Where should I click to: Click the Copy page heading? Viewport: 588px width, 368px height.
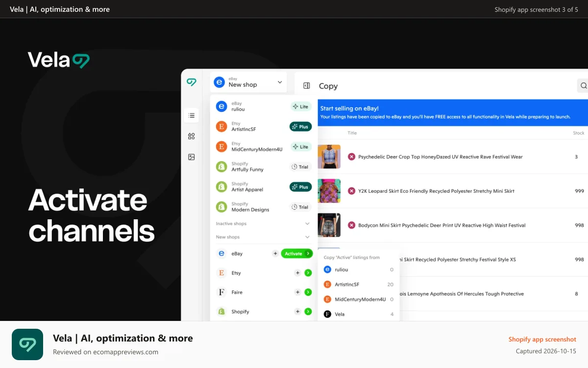tap(328, 86)
